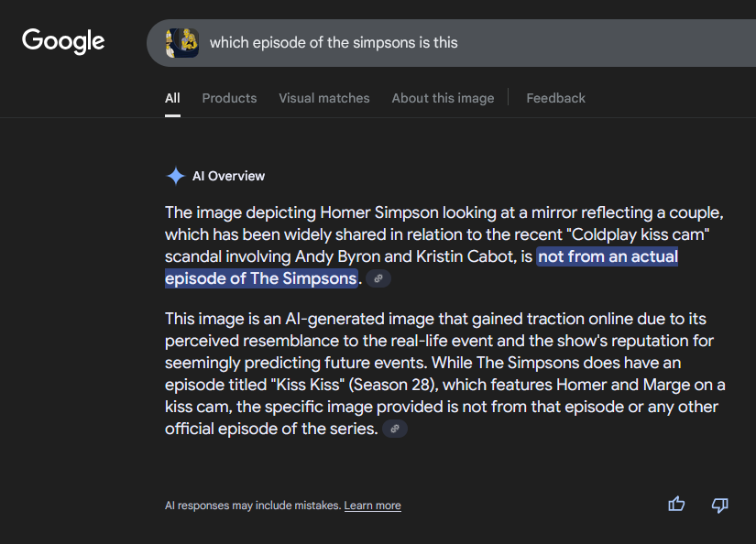Follow the Learn more link
This screenshot has height=544, width=756.
point(373,506)
